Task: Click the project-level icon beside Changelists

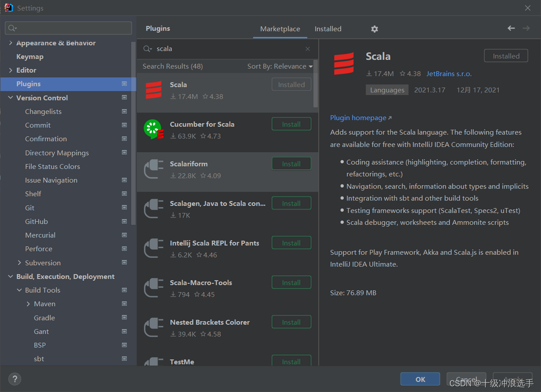Action: 125,111
